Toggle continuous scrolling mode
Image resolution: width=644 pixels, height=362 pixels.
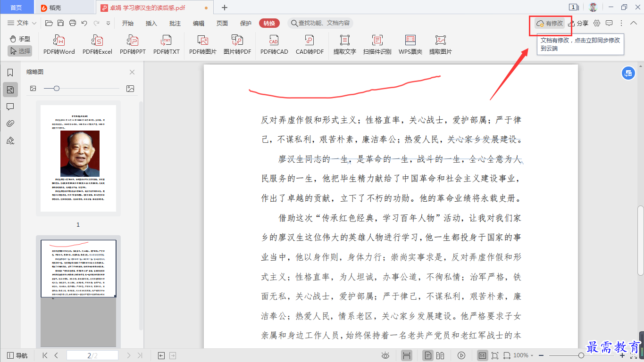(407, 355)
